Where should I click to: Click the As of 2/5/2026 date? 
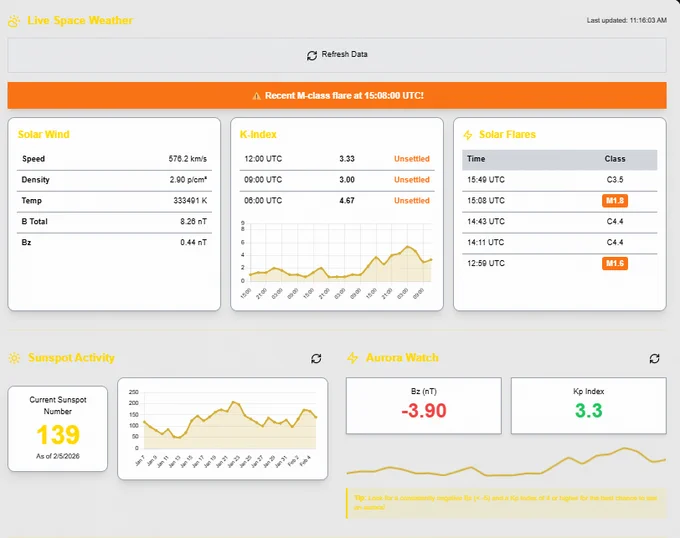click(58, 456)
